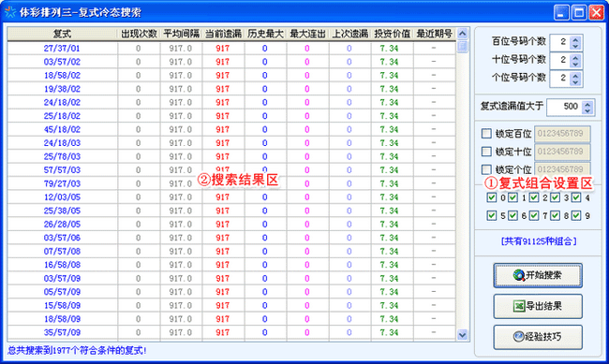Select the row 16/58/08
609x364 pixels.
(x=231, y=265)
